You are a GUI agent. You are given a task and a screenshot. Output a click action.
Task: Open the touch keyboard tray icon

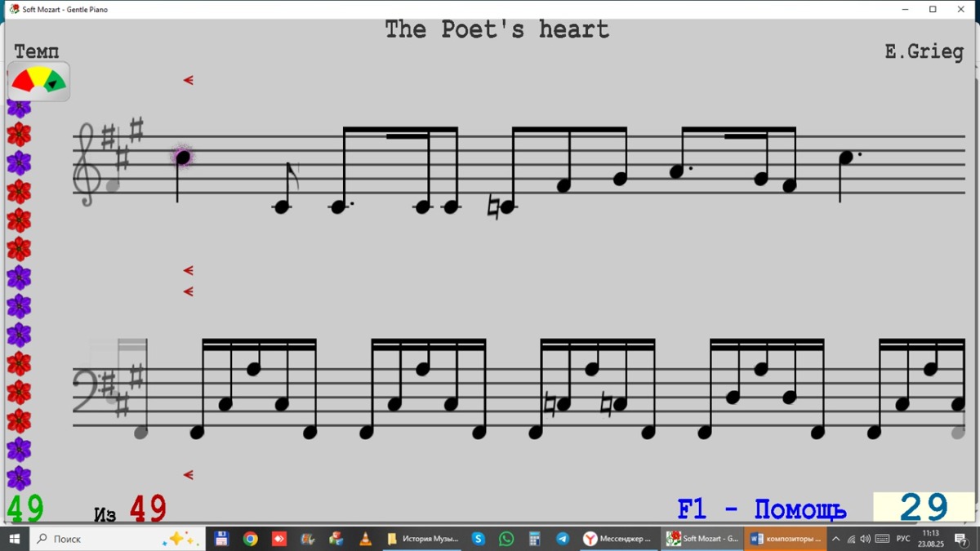pos(882,539)
